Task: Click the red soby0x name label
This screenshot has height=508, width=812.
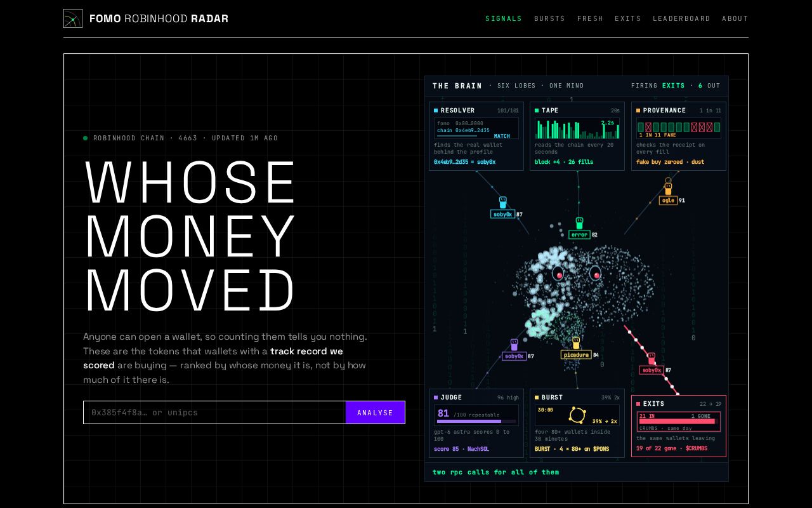Action: [652, 371]
